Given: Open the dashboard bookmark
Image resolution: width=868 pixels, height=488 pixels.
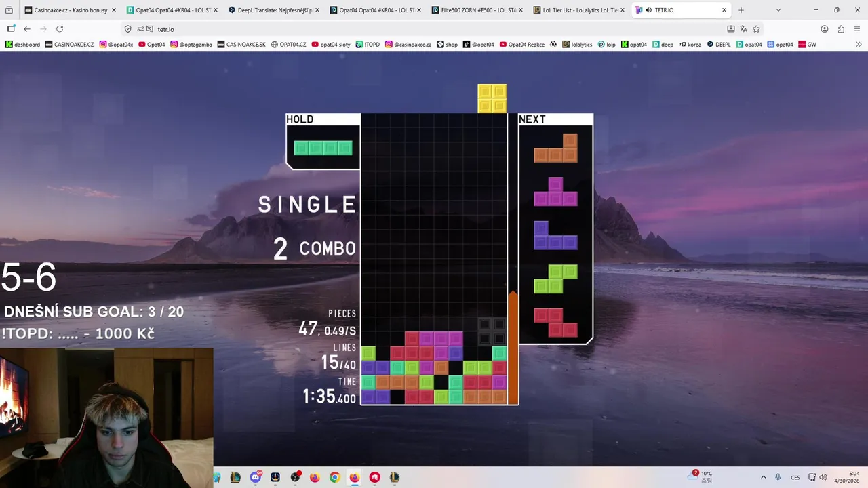Looking at the screenshot, I should (22, 45).
